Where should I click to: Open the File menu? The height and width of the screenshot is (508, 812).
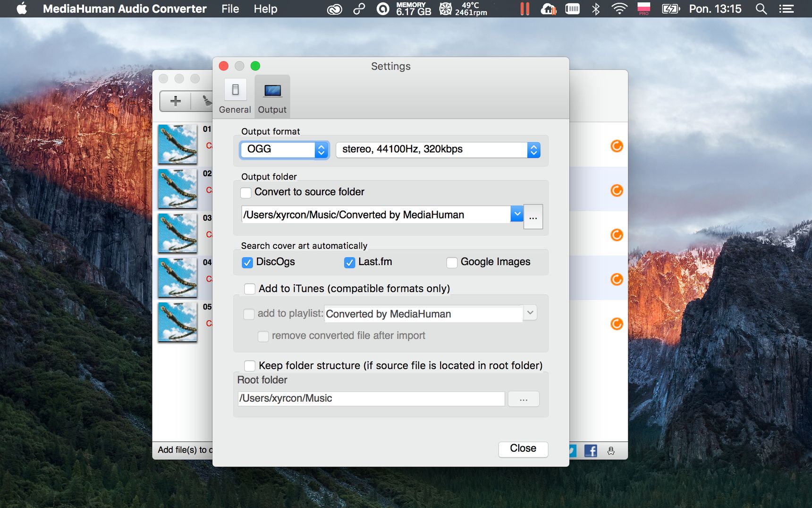[230, 9]
